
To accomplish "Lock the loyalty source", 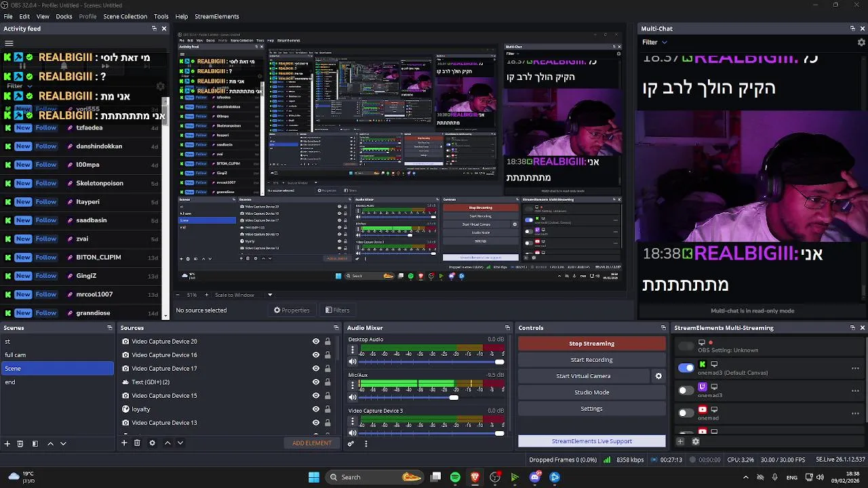I will pos(328,409).
